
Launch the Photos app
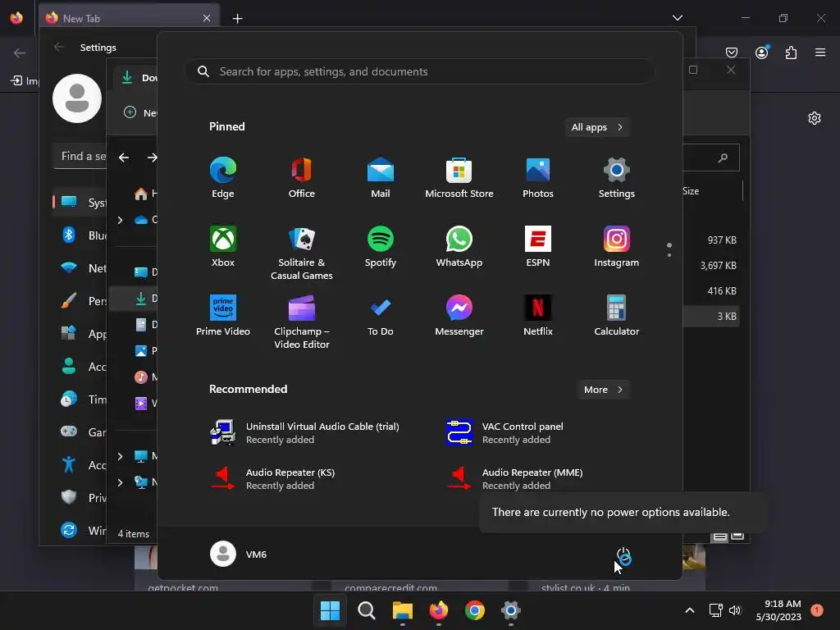538,178
